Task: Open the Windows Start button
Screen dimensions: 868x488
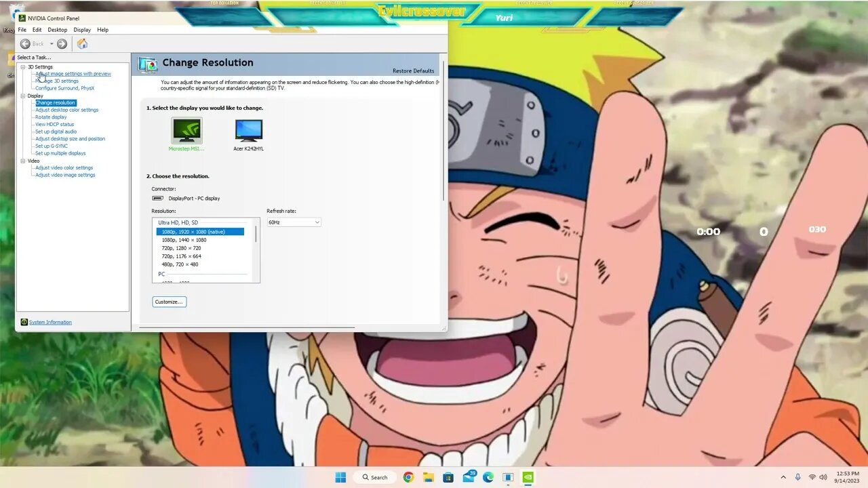Action: 340,477
